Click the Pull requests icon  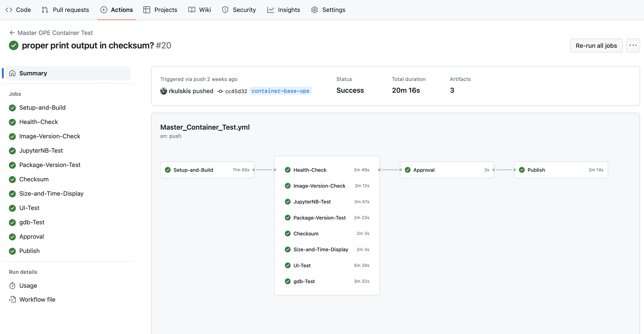coord(45,10)
